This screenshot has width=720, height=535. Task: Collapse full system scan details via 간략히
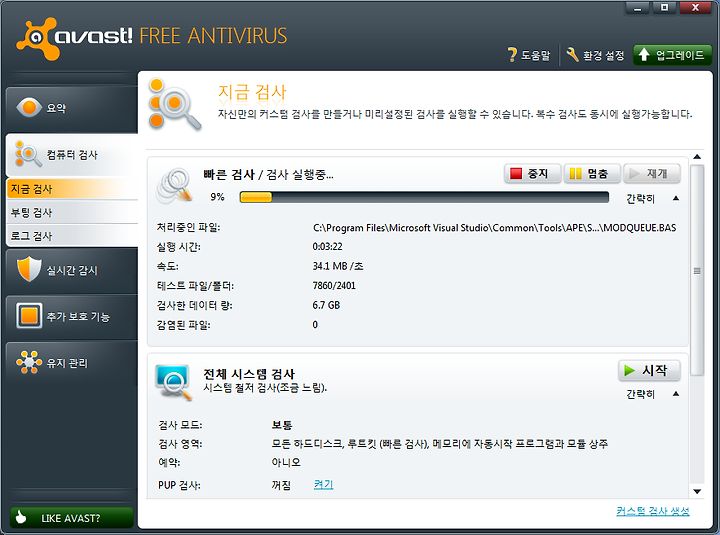point(652,394)
